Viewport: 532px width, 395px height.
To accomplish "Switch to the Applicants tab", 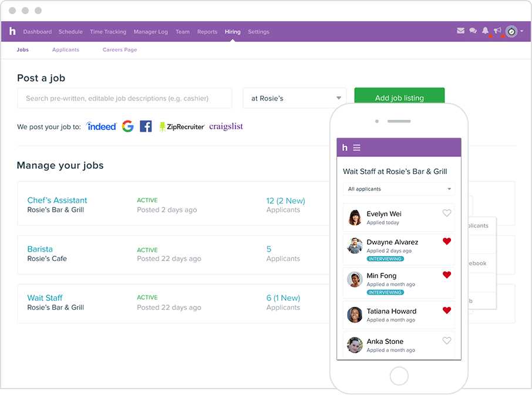I will click(66, 50).
